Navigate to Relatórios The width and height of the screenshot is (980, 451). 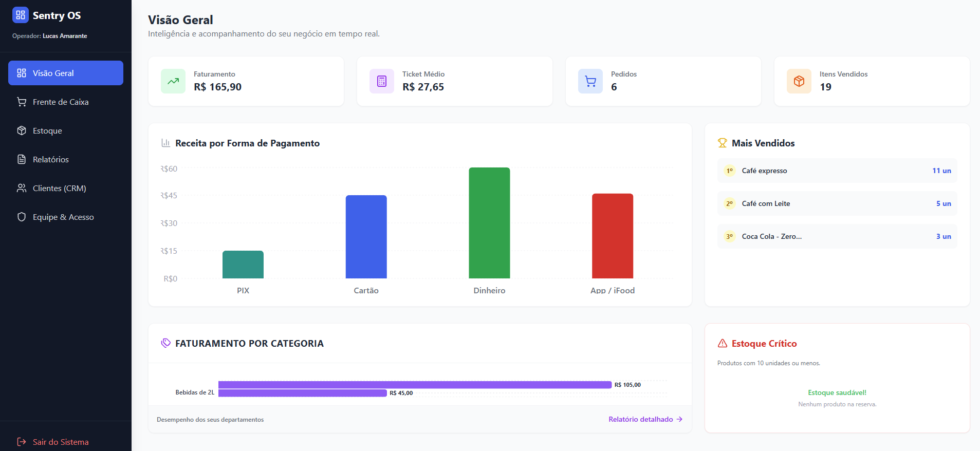click(x=66, y=159)
